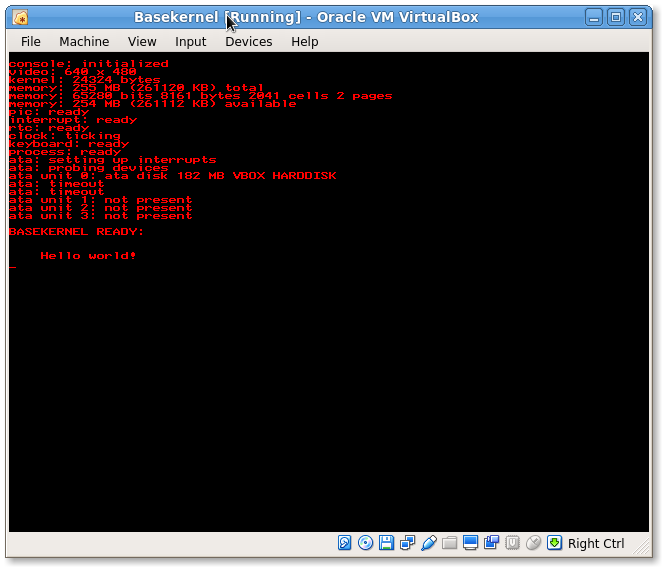
Task: Click the window title 'Basekernel [Running]'
Action: click(217, 17)
